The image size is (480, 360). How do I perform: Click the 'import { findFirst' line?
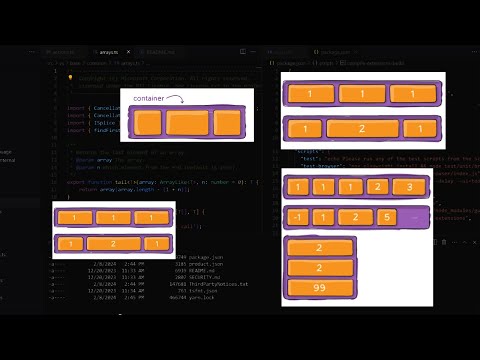93,130
